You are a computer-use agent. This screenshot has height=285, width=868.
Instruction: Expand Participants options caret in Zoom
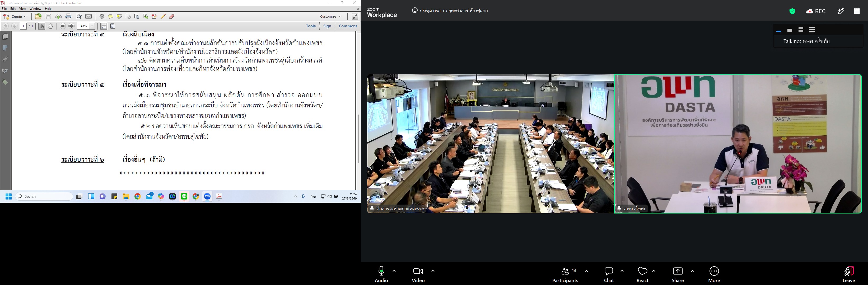pyautogui.click(x=586, y=271)
